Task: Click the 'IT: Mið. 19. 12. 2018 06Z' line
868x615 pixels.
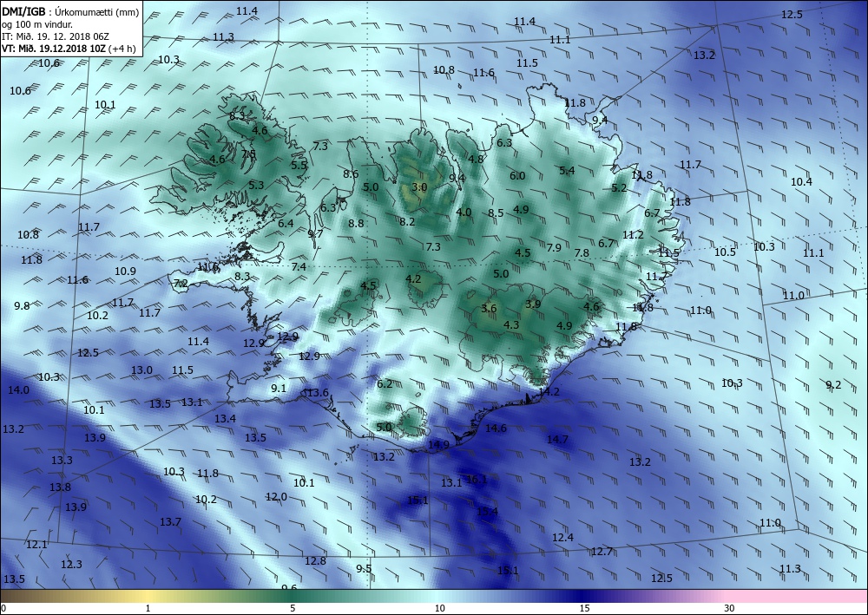Action: pyautogui.click(x=56, y=36)
